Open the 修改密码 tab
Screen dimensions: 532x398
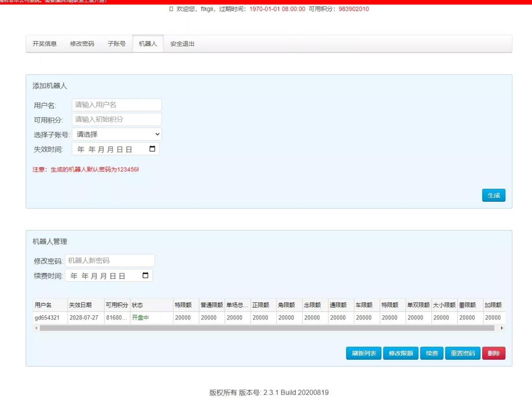tap(82, 44)
